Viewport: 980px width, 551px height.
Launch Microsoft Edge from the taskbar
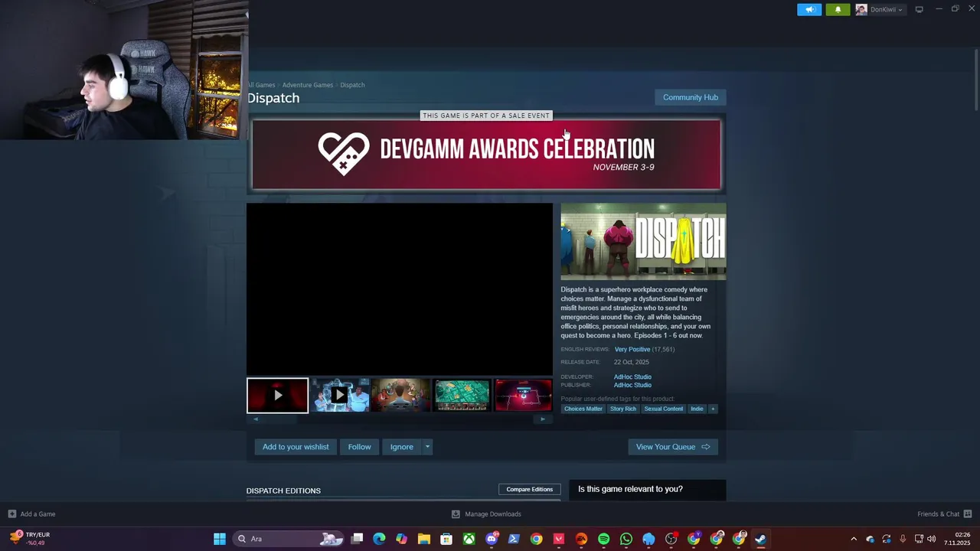coord(379,539)
